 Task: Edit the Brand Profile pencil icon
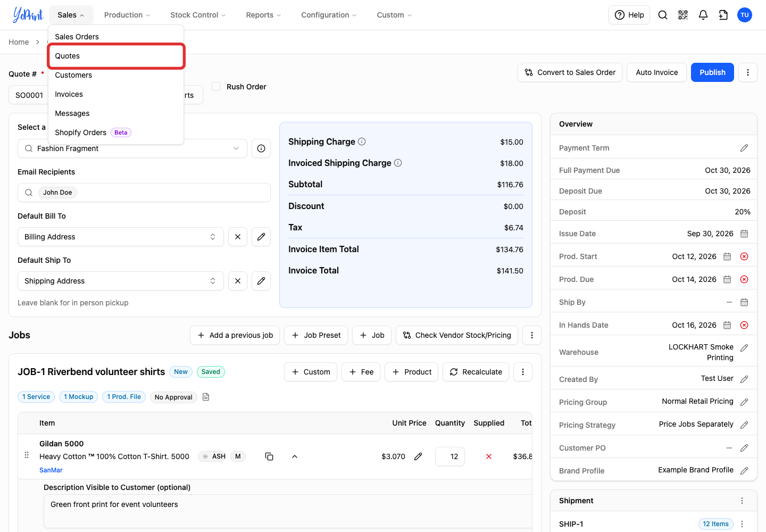(x=744, y=471)
